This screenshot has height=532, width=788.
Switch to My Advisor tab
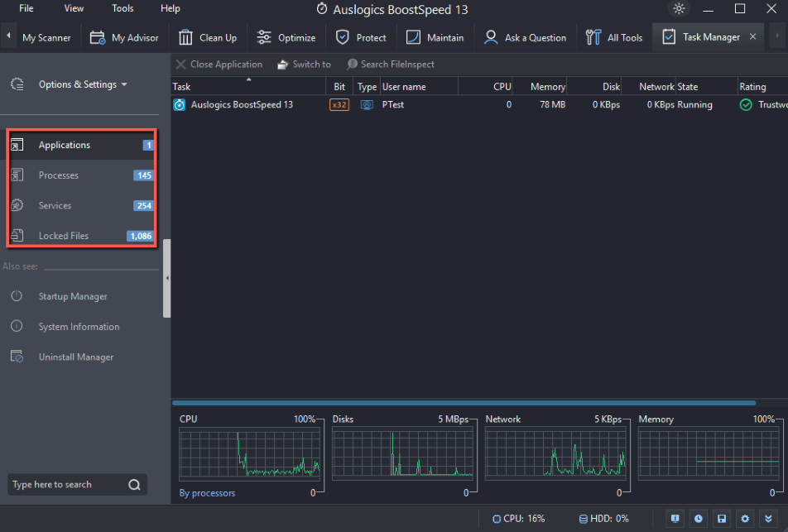[124, 38]
